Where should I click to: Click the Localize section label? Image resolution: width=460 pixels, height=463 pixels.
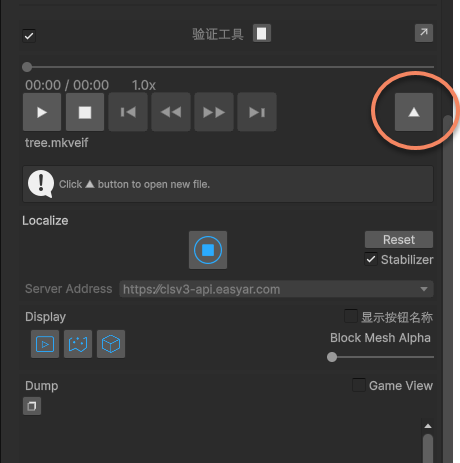[x=45, y=221]
